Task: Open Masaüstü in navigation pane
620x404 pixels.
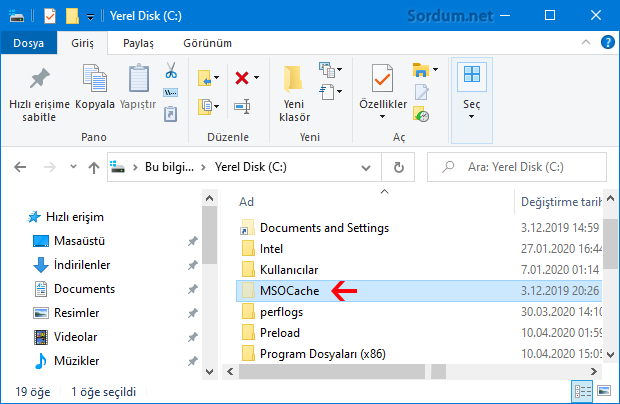Action: pos(79,241)
